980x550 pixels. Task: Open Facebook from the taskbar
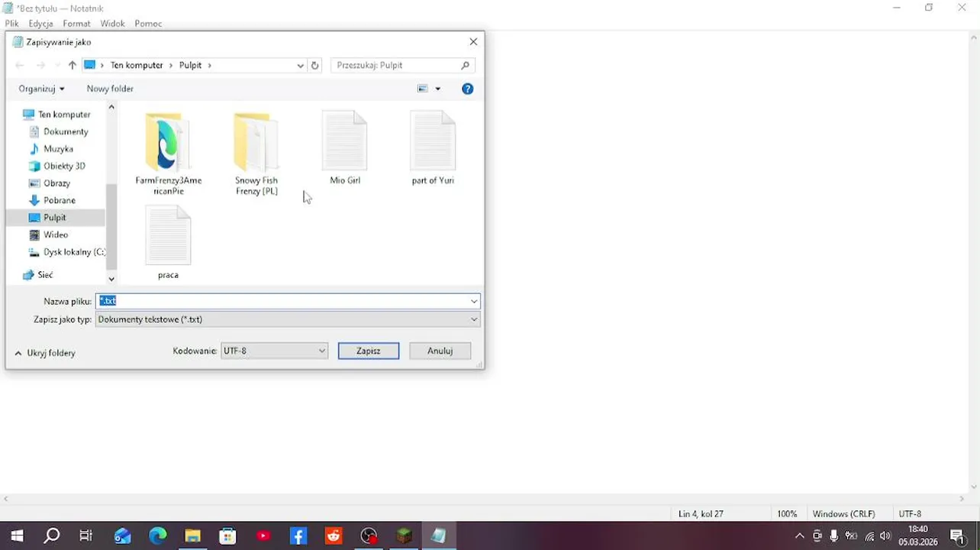[298, 536]
